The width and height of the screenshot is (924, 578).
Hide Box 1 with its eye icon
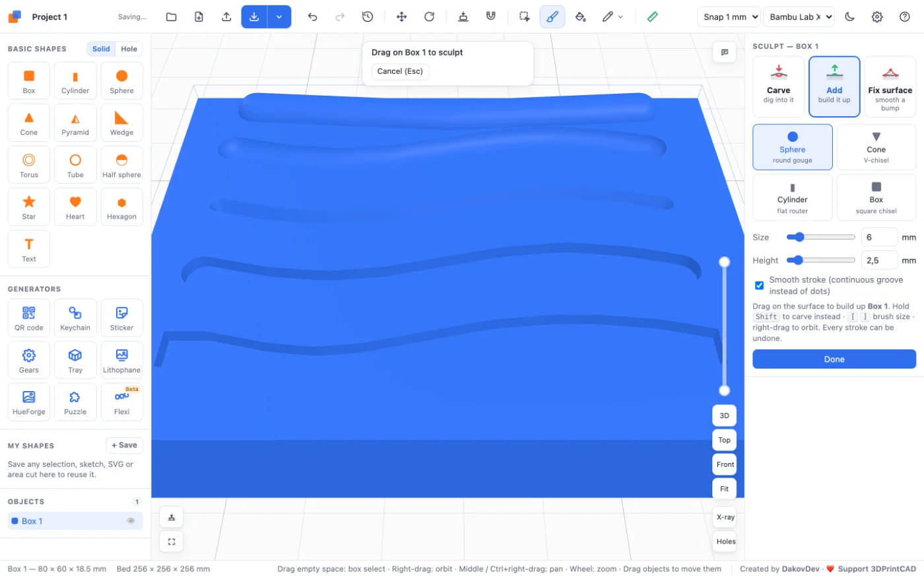tap(131, 521)
